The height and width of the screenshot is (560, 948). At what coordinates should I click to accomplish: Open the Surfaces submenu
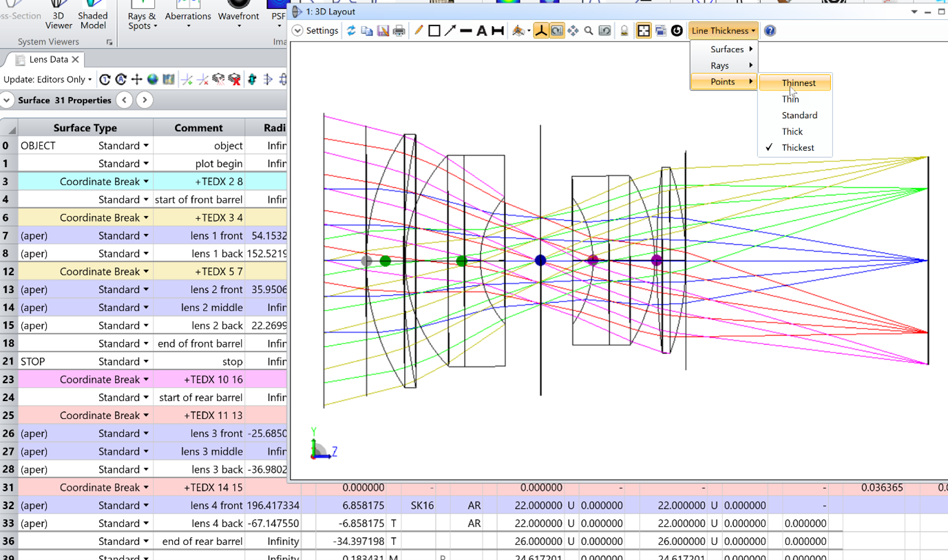[727, 50]
